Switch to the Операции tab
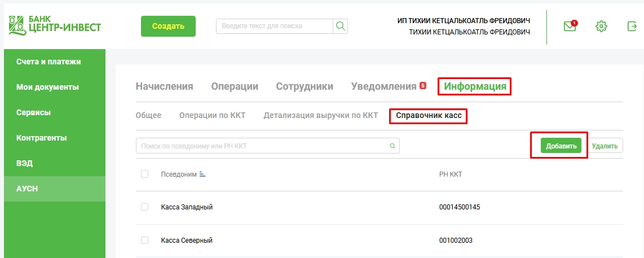The image size is (644, 258). point(235,86)
